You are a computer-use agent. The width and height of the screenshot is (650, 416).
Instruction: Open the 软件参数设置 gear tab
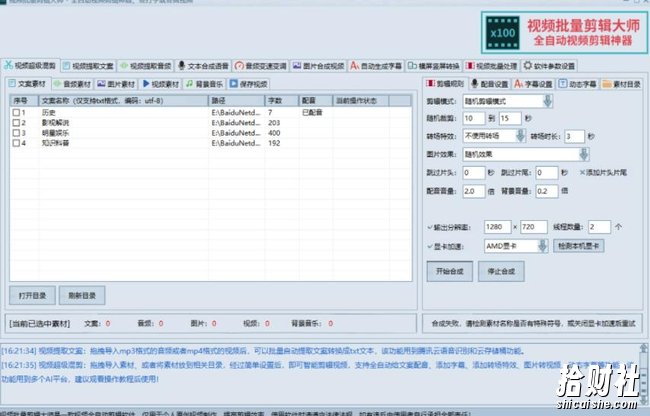tap(549, 66)
